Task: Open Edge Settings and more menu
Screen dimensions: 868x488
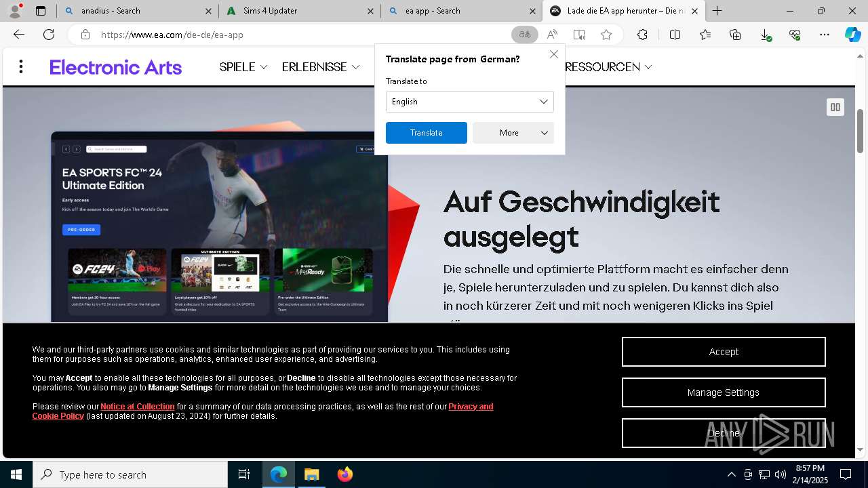Action: (825, 35)
